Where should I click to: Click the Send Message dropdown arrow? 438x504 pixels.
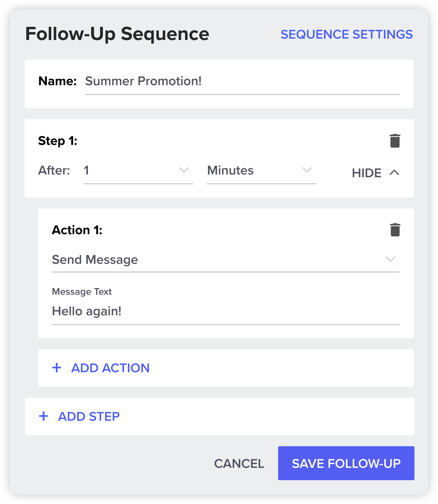[390, 259]
